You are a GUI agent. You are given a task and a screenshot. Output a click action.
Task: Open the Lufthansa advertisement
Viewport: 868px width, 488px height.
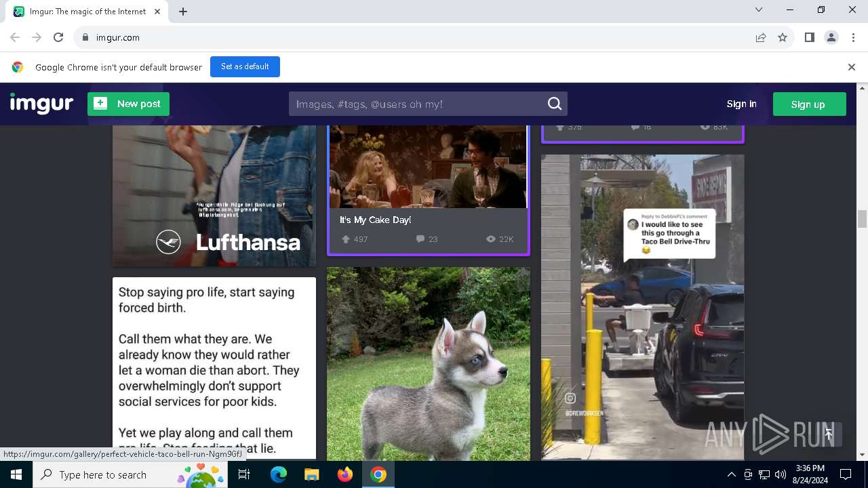[214, 195]
